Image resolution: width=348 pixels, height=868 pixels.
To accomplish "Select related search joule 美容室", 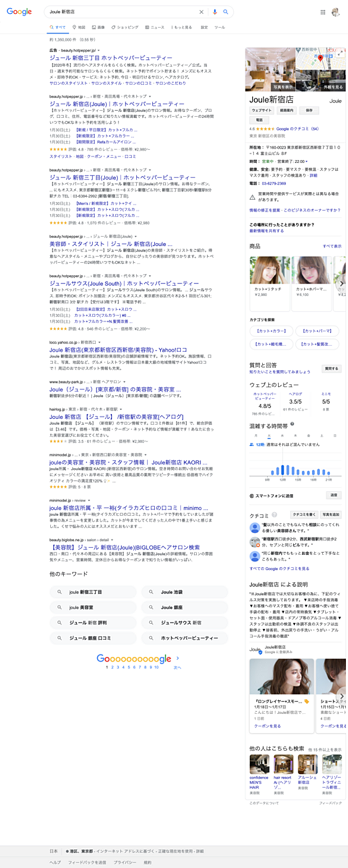I will (92, 607).
